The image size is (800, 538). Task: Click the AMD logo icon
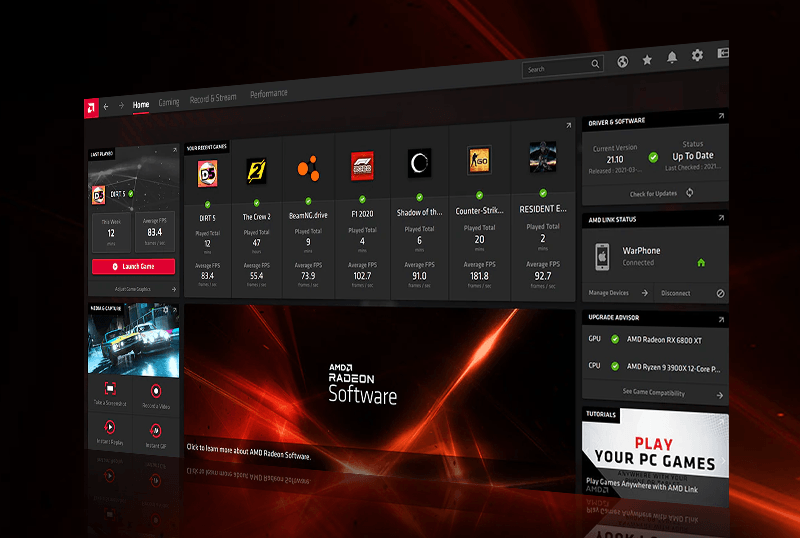(91, 108)
